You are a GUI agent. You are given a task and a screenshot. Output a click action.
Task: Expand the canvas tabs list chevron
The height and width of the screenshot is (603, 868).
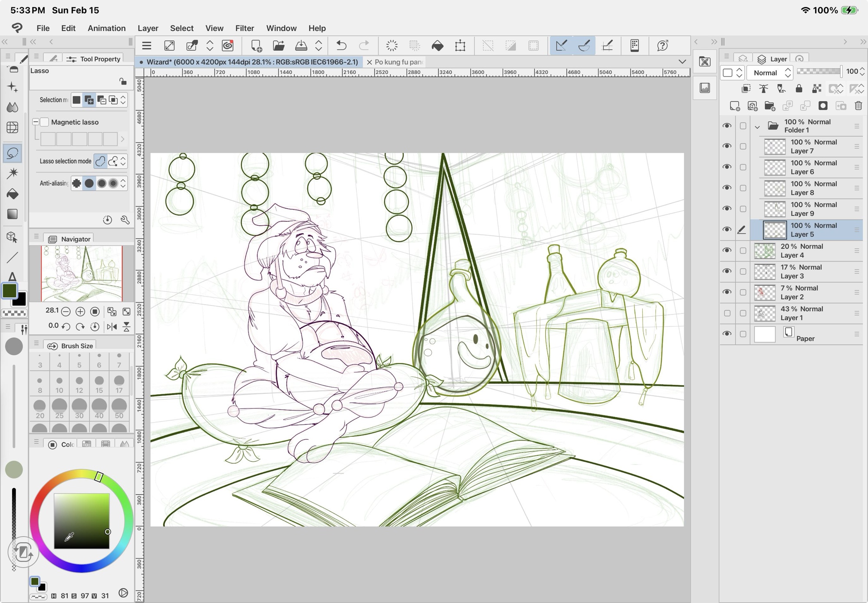(x=682, y=62)
